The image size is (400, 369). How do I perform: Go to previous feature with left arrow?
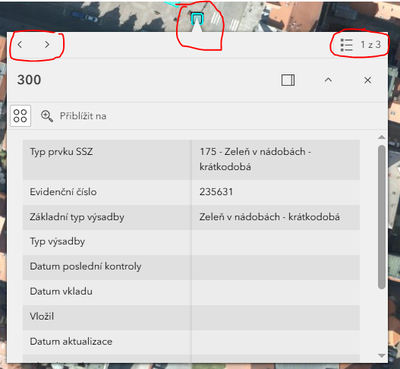[20, 44]
